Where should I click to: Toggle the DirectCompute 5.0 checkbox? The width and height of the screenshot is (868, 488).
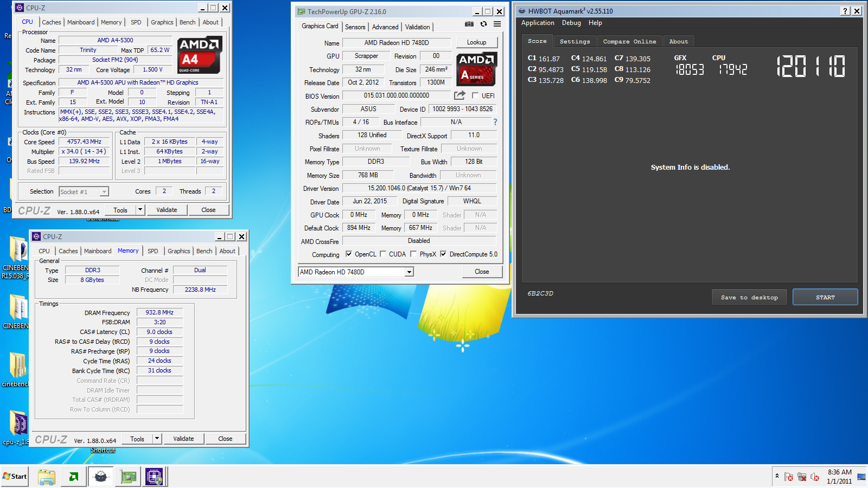tap(443, 254)
